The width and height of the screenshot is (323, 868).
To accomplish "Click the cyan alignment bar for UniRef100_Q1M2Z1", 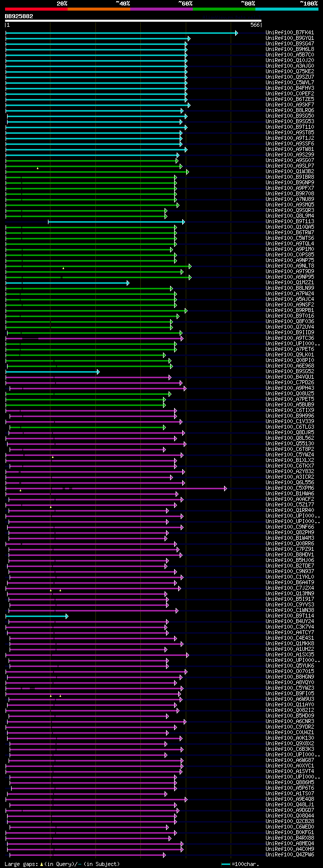I will (x=67, y=283).
